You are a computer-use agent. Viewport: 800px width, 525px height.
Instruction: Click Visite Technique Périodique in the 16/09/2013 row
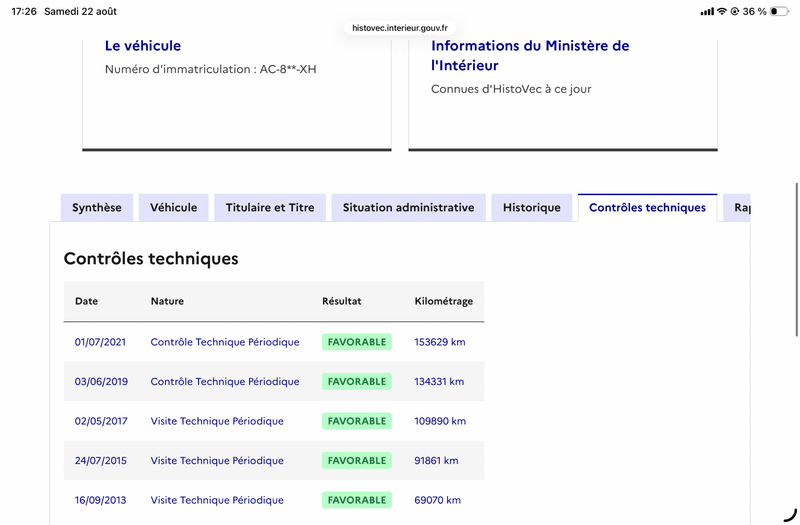coord(217,500)
